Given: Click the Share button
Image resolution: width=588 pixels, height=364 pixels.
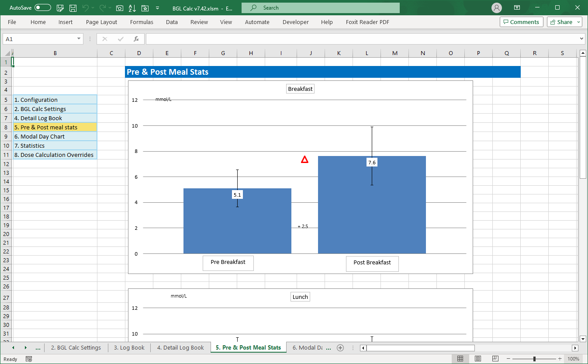Looking at the screenshot, I should pyautogui.click(x=561, y=22).
